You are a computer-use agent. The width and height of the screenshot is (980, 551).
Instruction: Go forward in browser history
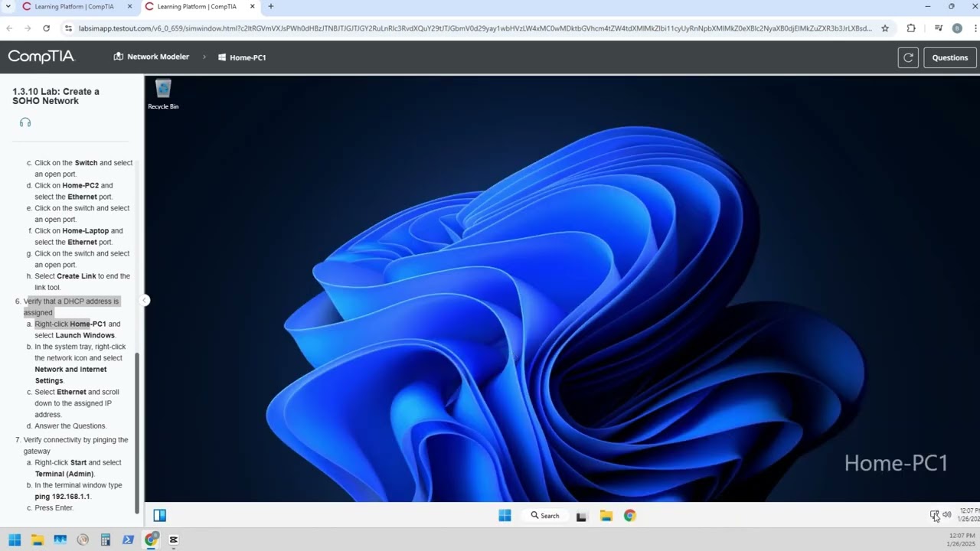point(28,28)
